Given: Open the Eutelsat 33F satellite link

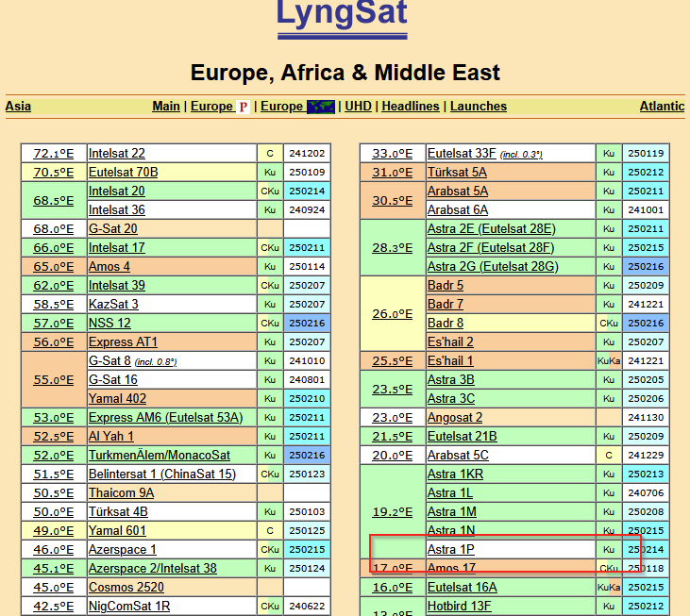Looking at the screenshot, I should [x=462, y=154].
